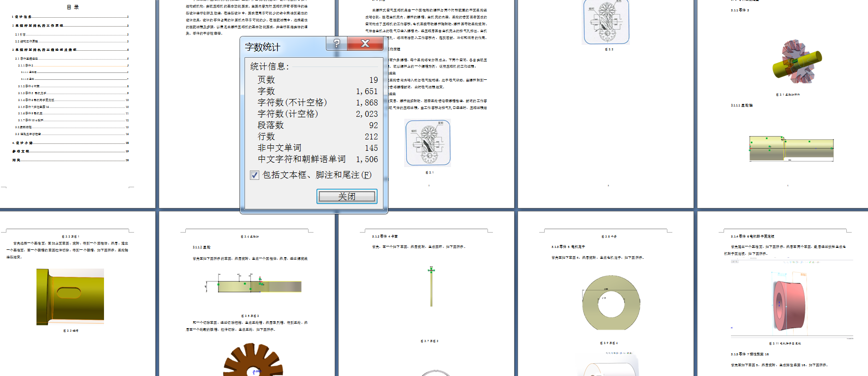This screenshot has height=376, width=868.
Task: Click the 3D star wheel and shaft assembly image
Action: (x=797, y=62)
